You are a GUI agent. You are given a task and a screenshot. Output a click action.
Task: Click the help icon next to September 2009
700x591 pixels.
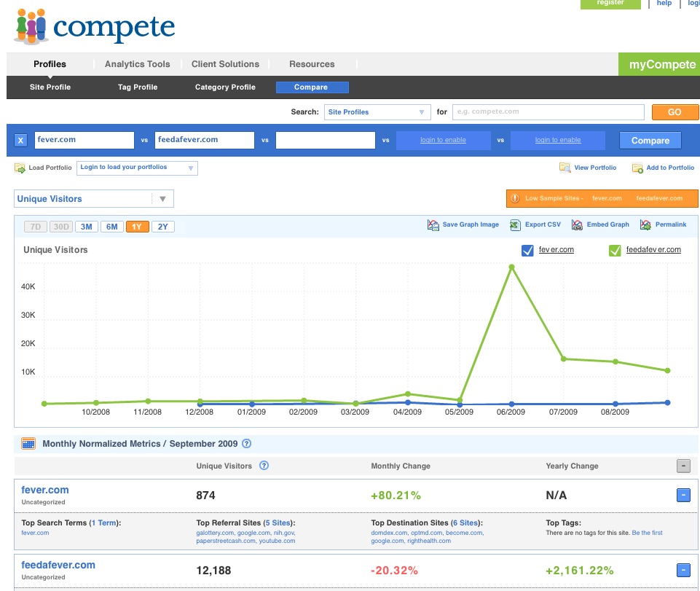(246, 444)
